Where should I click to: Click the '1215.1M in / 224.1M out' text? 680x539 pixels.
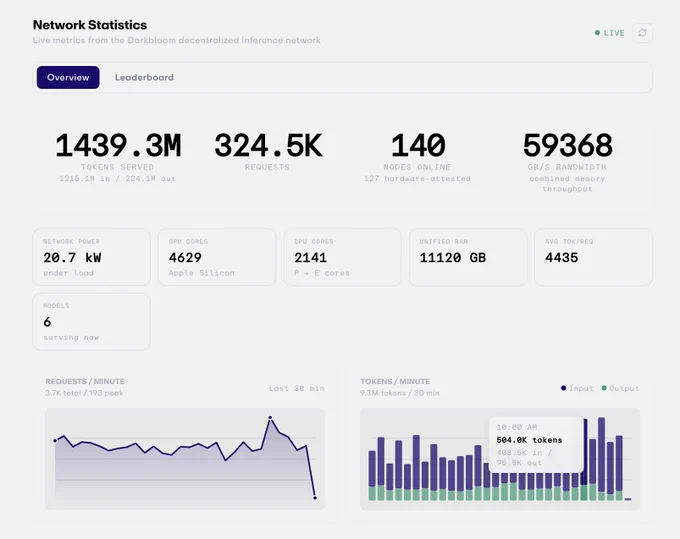click(x=118, y=178)
